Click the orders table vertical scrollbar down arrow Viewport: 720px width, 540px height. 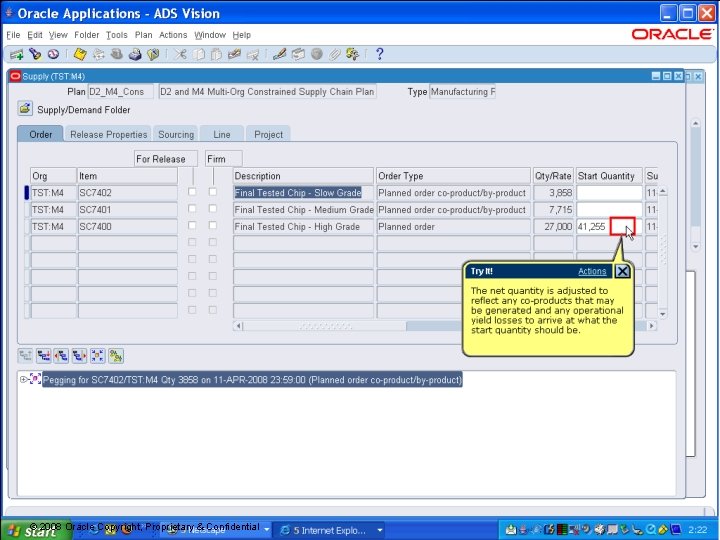click(662, 315)
